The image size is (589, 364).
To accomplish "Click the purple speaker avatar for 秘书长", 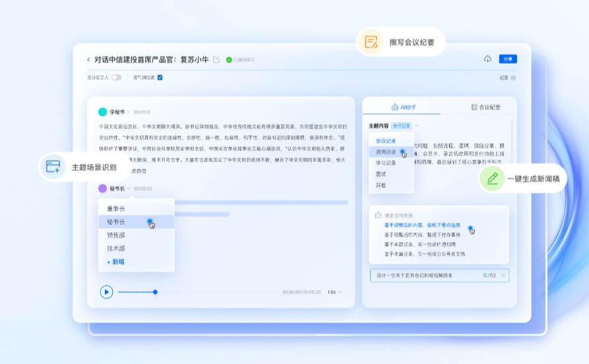I will click(102, 189).
